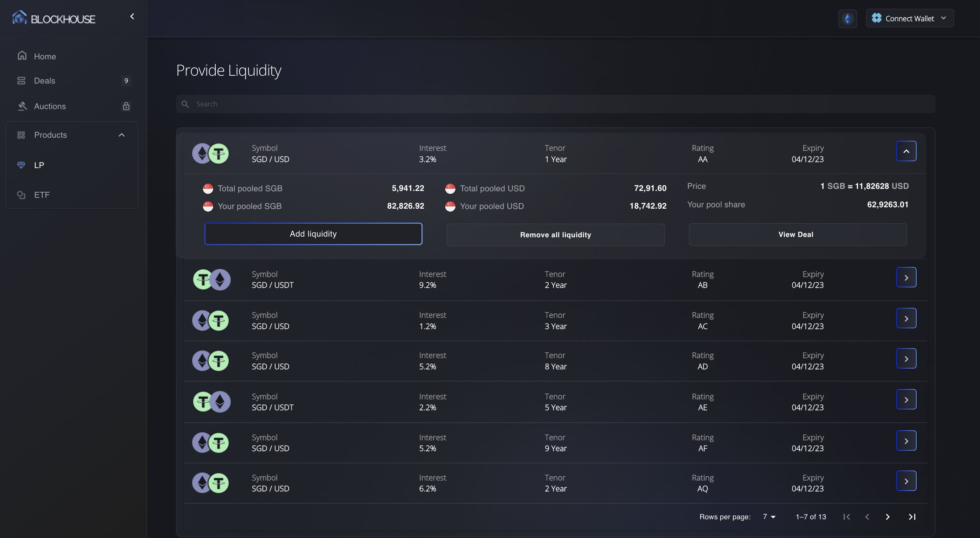This screenshot has height=538, width=980.
Task: Collapse the sidebar with the arrow icon
Action: pyautogui.click(x=132, y=16)
